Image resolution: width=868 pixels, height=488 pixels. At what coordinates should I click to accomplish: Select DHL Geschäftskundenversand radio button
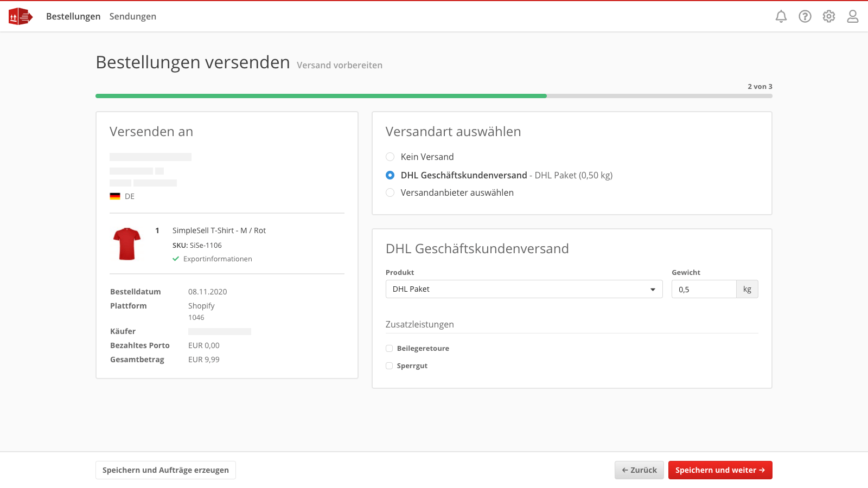point(390,175)
